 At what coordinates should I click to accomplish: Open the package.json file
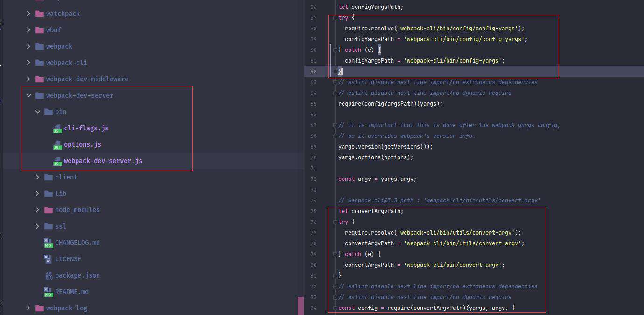(77, 275)
